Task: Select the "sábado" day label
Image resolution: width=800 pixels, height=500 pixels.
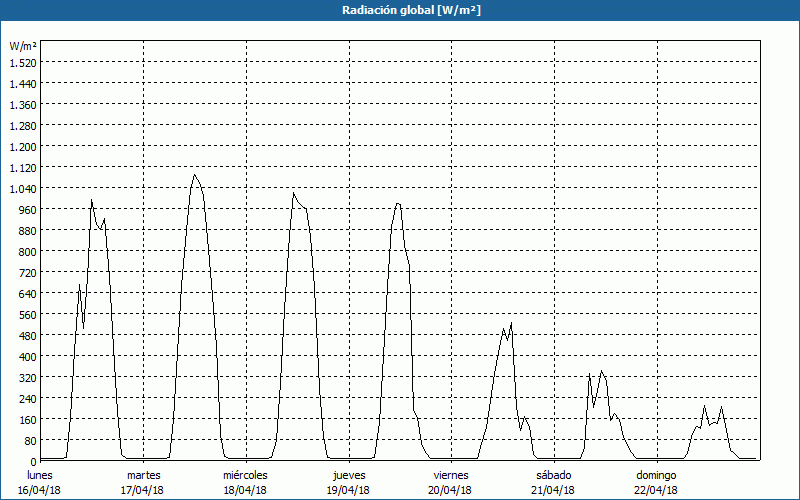Action: [x=553, y=475]
